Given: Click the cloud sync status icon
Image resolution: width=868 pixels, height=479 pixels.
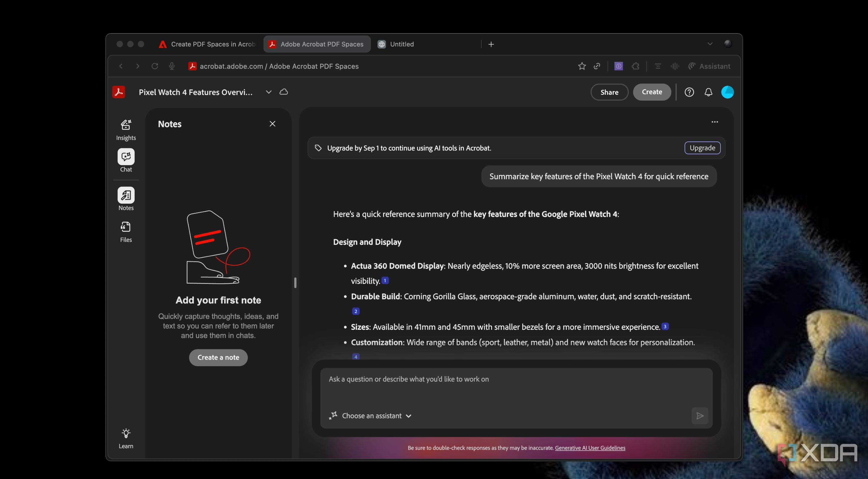Looking at the screenshot, I should pyautogui.click(x=284, y=91).
